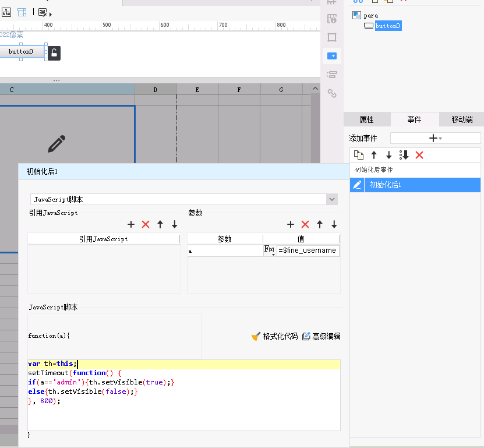Click the hierarchy tree toolbar icon

click(6, 12)
